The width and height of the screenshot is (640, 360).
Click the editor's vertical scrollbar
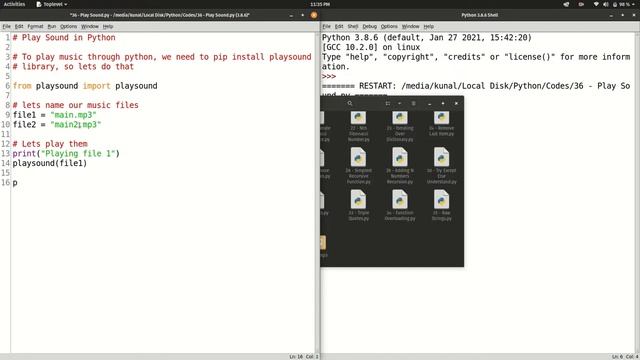(316, 192)
